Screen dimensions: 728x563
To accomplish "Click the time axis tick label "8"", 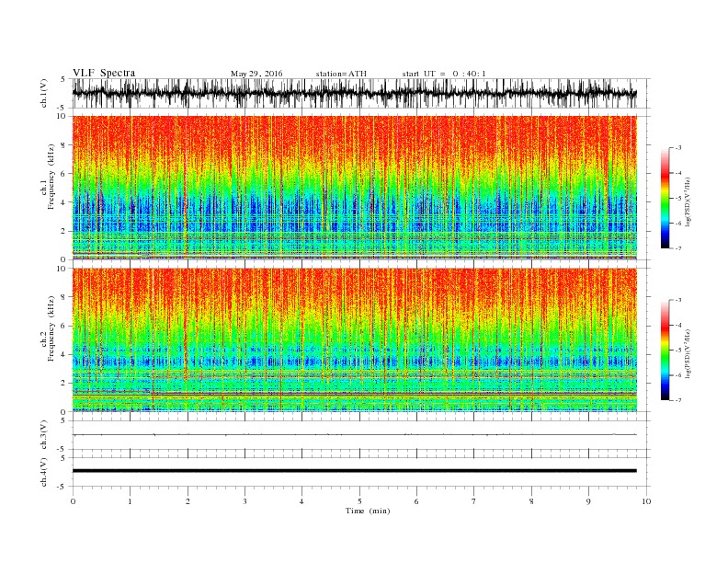I will coord(531,501).
